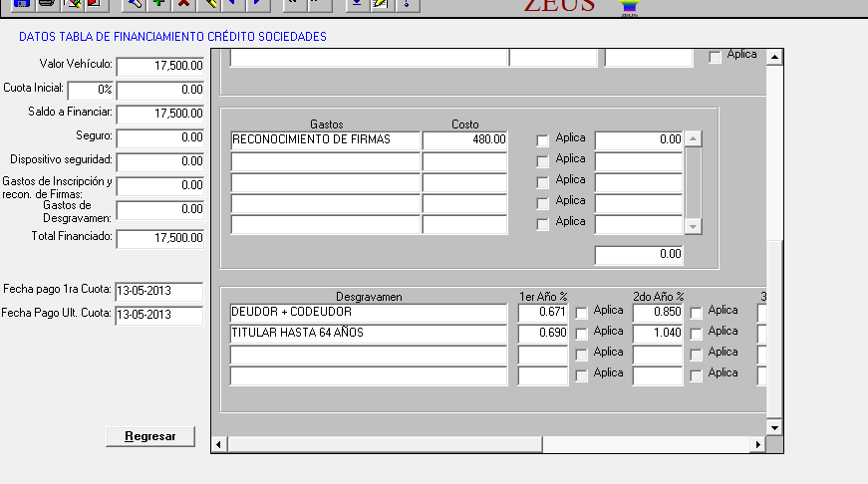868x484 pixels.
Task: Click the main panel vertical scrollbar up arrow
Action: click(x=773, y=57)
